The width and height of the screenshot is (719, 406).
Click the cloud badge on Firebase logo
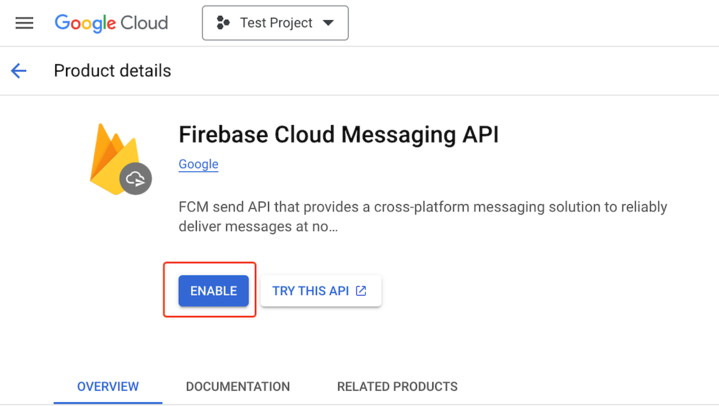[135, 179]
